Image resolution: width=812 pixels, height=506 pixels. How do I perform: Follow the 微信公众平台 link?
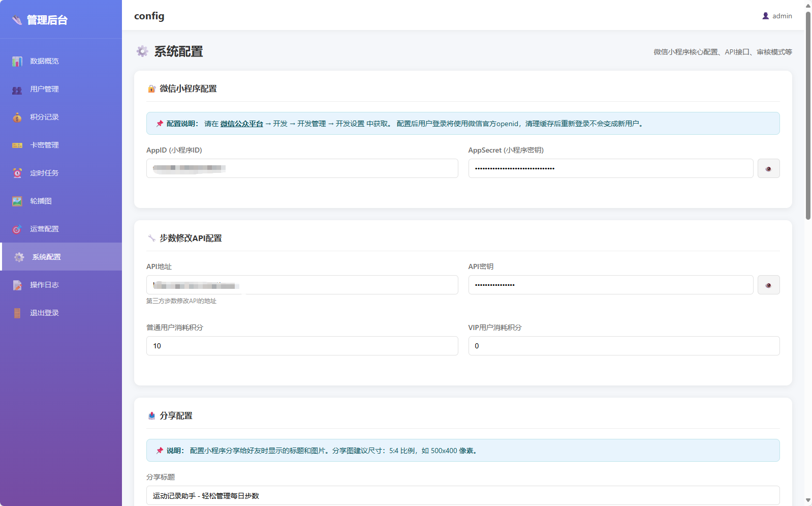tap(241, 124)
